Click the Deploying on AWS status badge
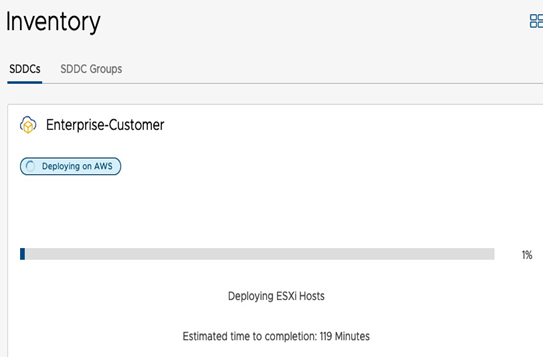The width and height of the screenshot is (543, 361). [x=71, y=166]
